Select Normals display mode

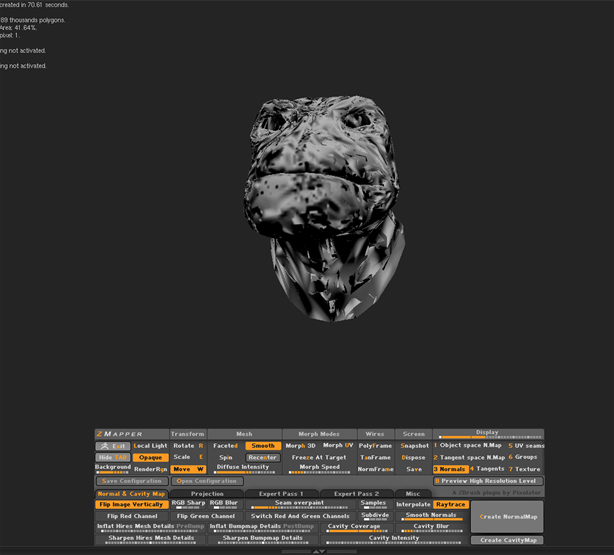coord(450,469)
